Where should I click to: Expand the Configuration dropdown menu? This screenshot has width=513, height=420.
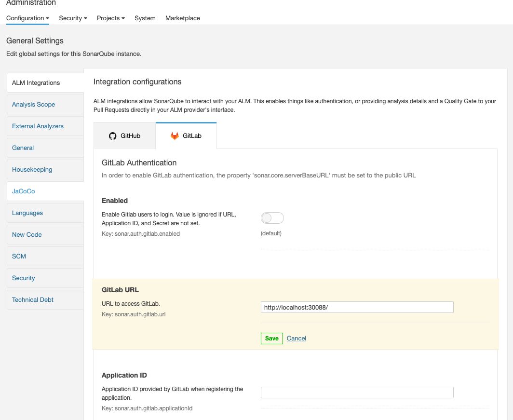pos(27,18)
